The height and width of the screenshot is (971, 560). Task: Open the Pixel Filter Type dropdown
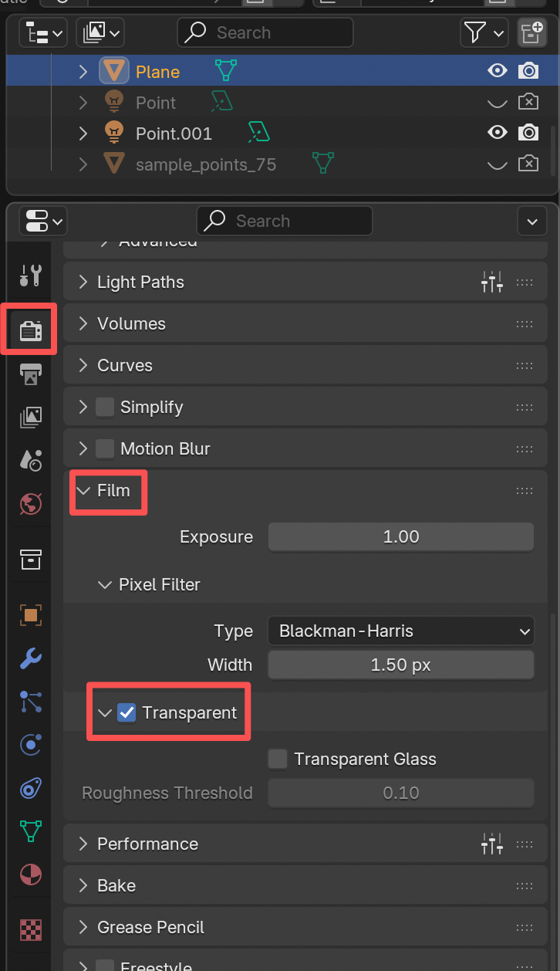pos(401,631)
